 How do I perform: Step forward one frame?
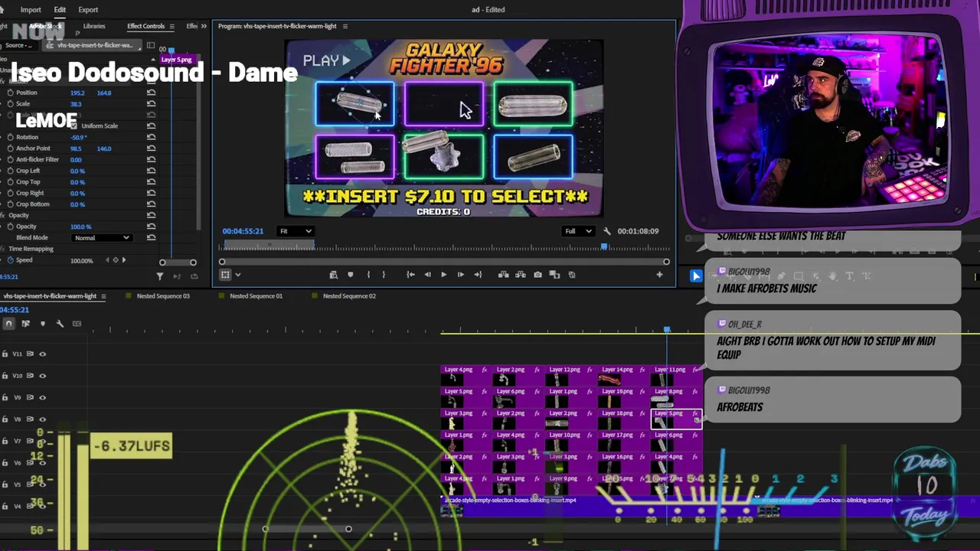point(460,275)
